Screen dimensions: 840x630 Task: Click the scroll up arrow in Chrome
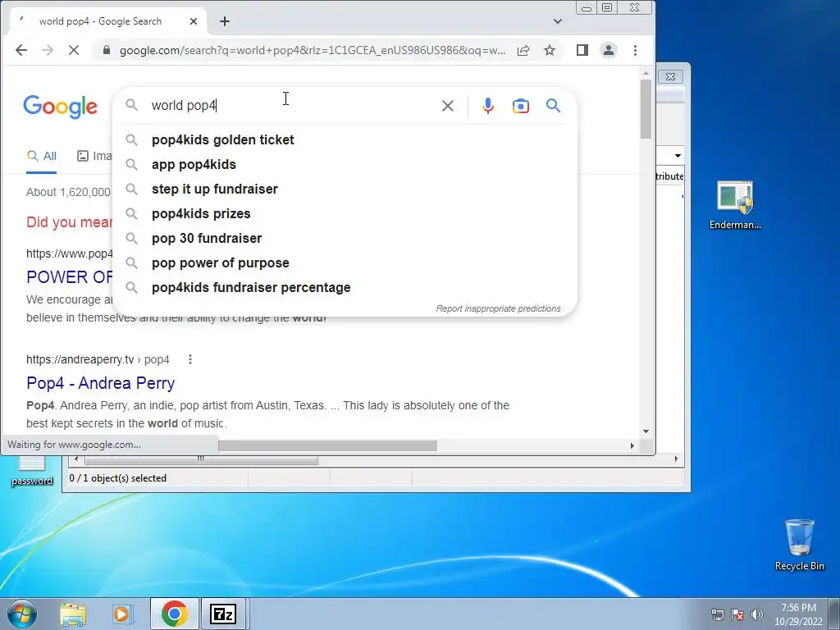[646, 73]
